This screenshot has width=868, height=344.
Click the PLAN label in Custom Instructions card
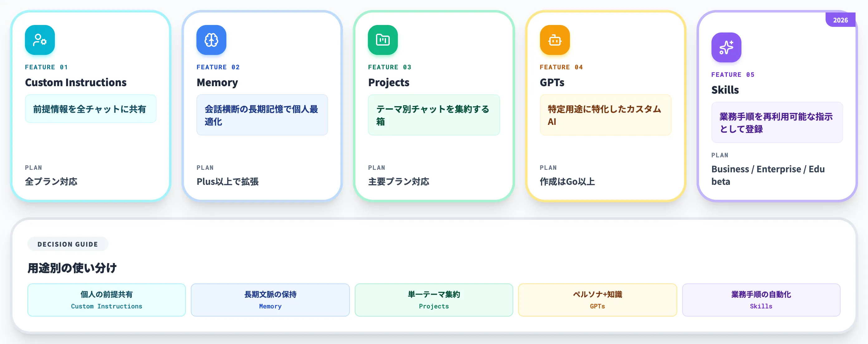33,168
